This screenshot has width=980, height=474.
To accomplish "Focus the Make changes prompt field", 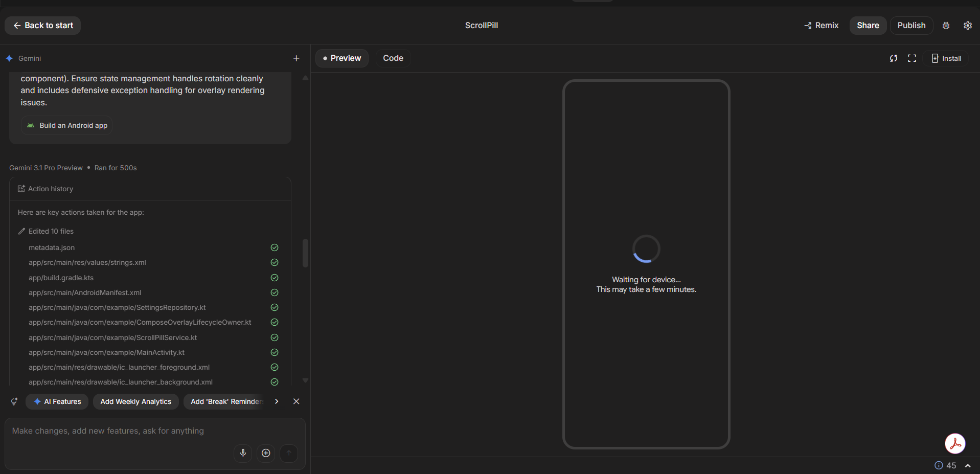I will [155, 431].
